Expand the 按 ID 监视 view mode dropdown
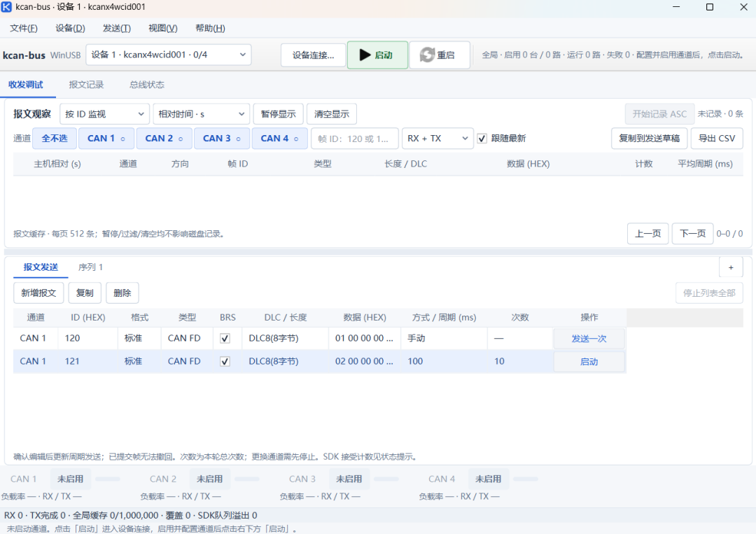Screen dimensions: 756x534 pyautogui.click(x=104, y=114)
